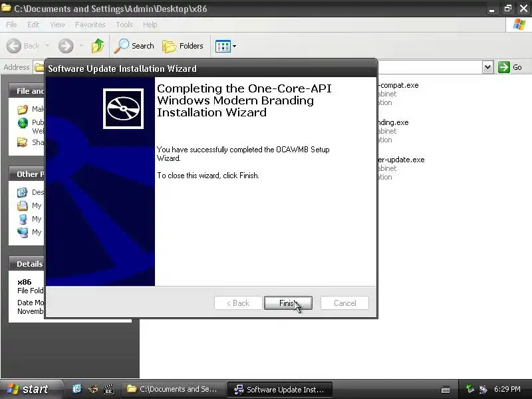Open the Help menu in Explorer

pos(150,25)
